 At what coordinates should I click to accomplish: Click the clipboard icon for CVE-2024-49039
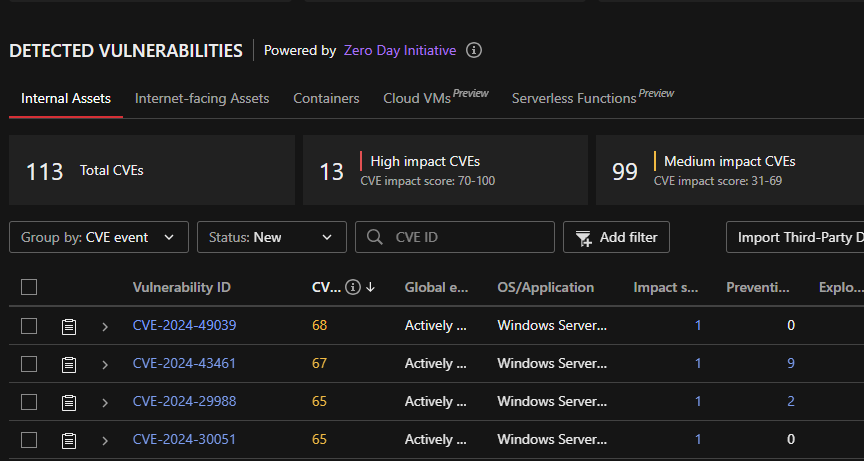pos(69,326)
